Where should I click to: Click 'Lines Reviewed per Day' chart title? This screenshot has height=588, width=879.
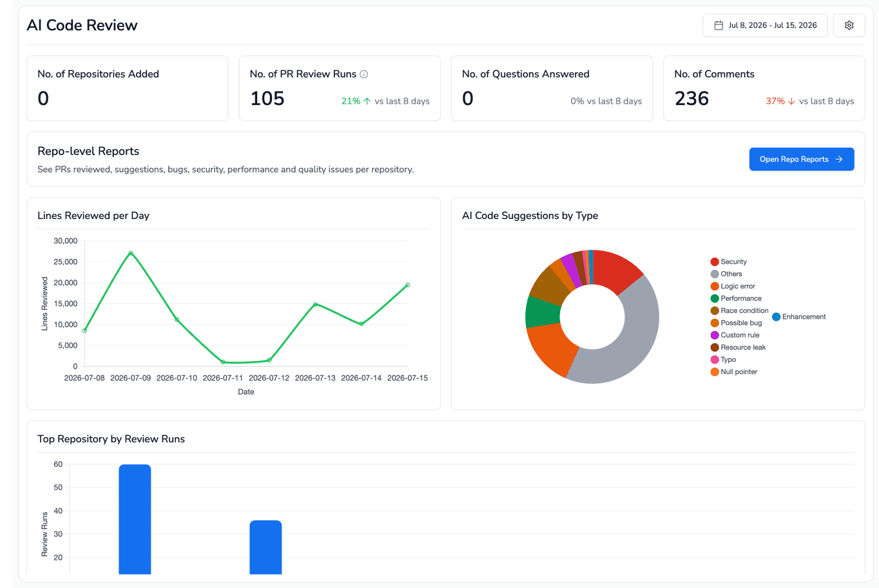click(x=93, y=216)
